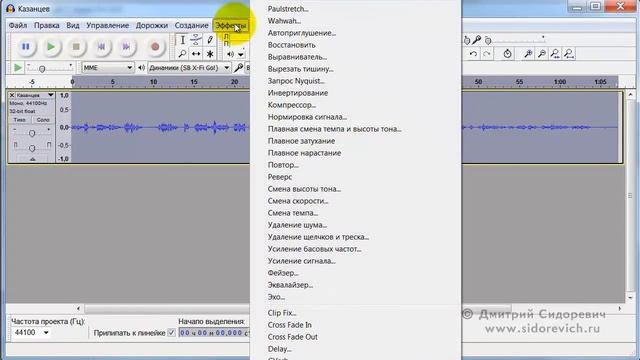This screenshot has width=640, height=360.
Task: Click the play-at-speed green arrow
Action: coord(17,67)
